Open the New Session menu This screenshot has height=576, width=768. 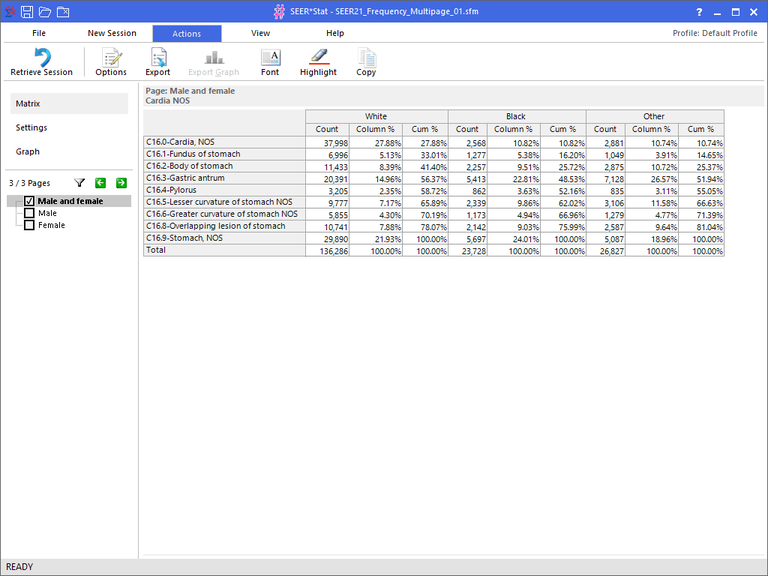coord(112,33)
